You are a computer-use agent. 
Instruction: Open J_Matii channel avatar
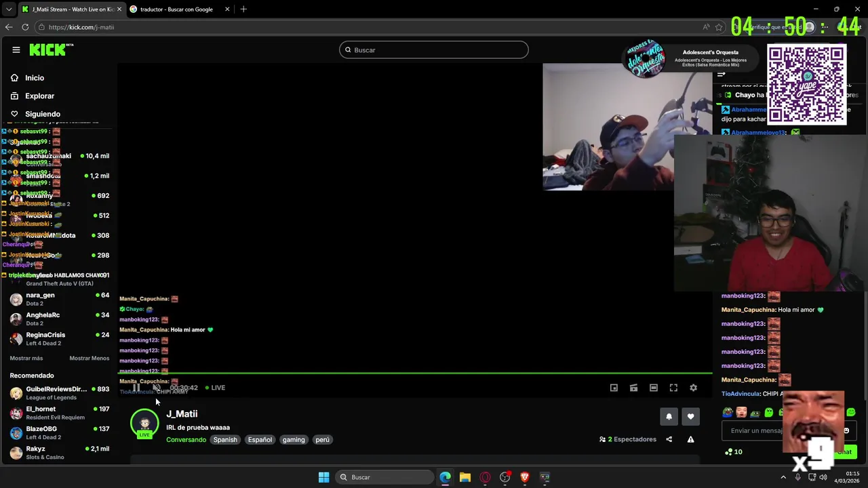click(x=144, y=423)
